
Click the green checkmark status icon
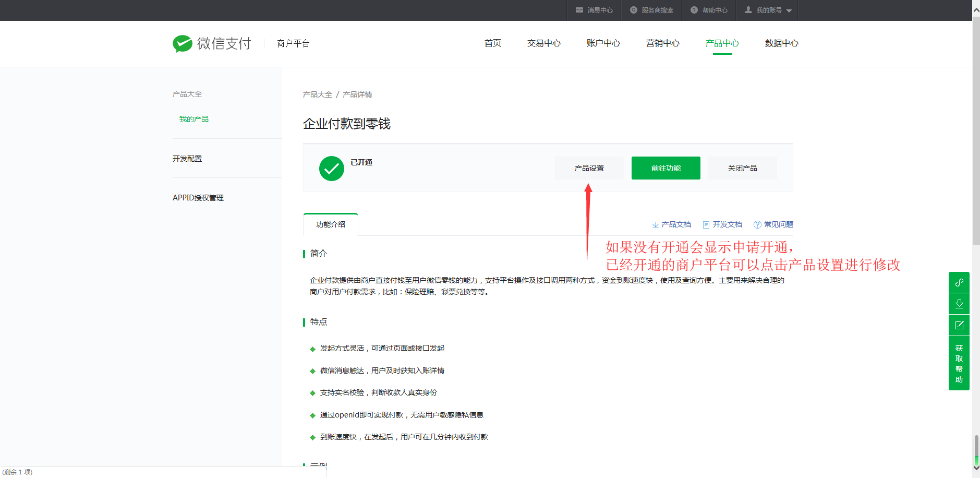pyautogui.click(x=331, y=169)
